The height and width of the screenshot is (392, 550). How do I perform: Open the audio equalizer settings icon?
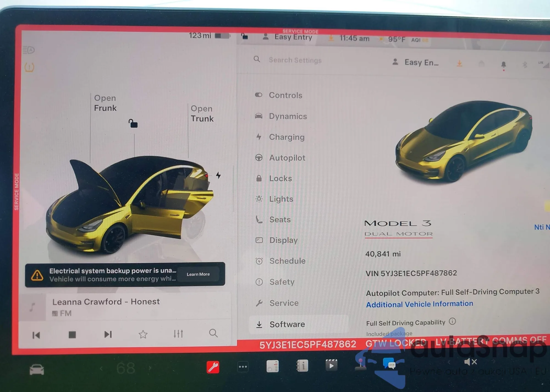(x=178, y=334)
